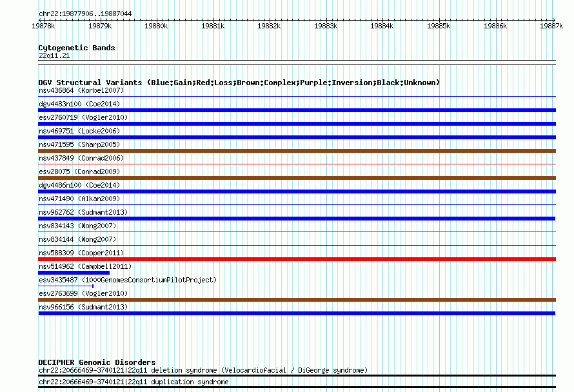Click the 22q11.21 cytogenetic band label
Screen dimensions: 574x392
(x=54, y=55)
